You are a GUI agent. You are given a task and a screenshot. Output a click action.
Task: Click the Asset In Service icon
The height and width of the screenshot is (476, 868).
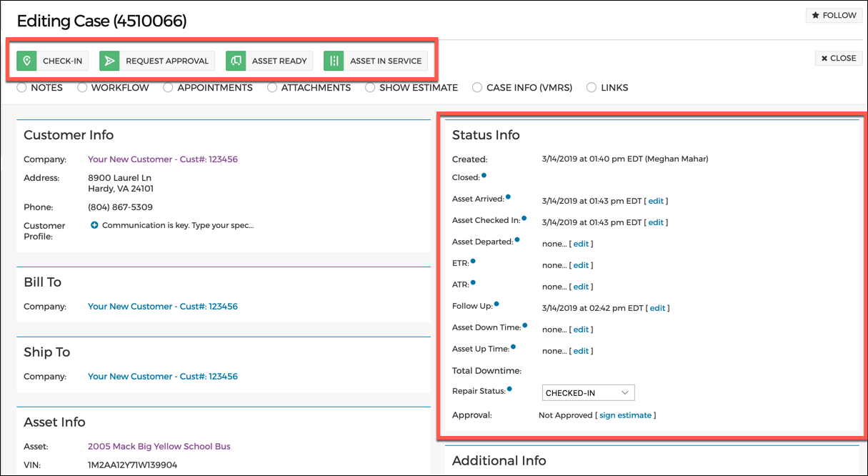(333, 61)
